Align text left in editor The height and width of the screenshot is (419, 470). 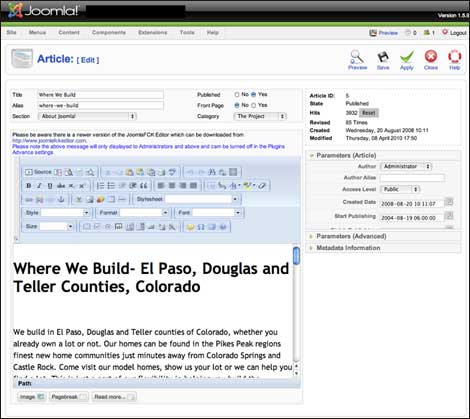(x=161, y=186)
